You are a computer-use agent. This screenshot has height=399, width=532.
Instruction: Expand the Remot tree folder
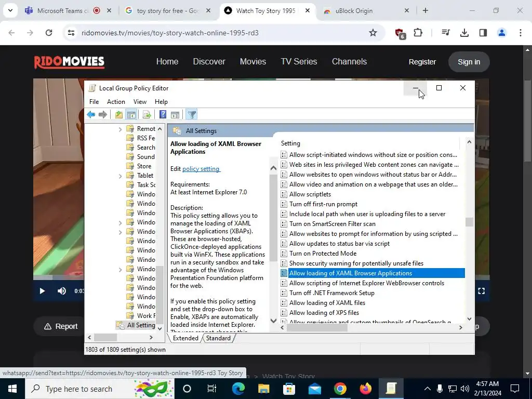[120, 129]
